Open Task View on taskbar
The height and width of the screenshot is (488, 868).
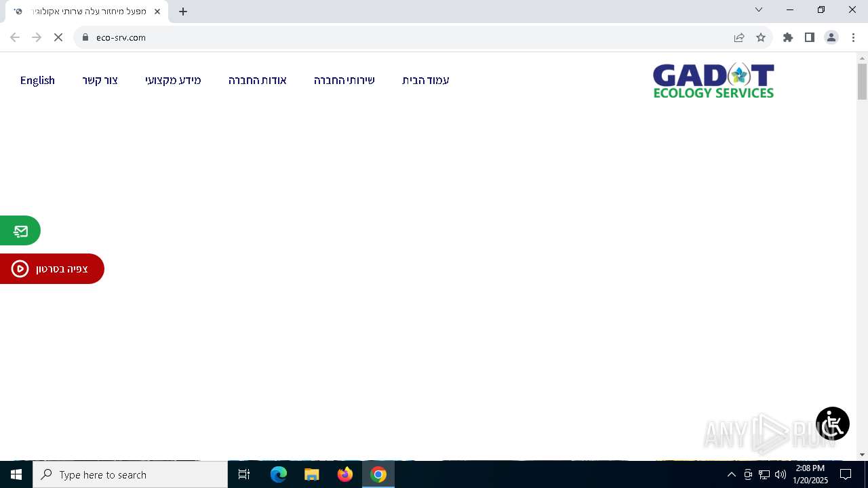[x=244, y=474]
